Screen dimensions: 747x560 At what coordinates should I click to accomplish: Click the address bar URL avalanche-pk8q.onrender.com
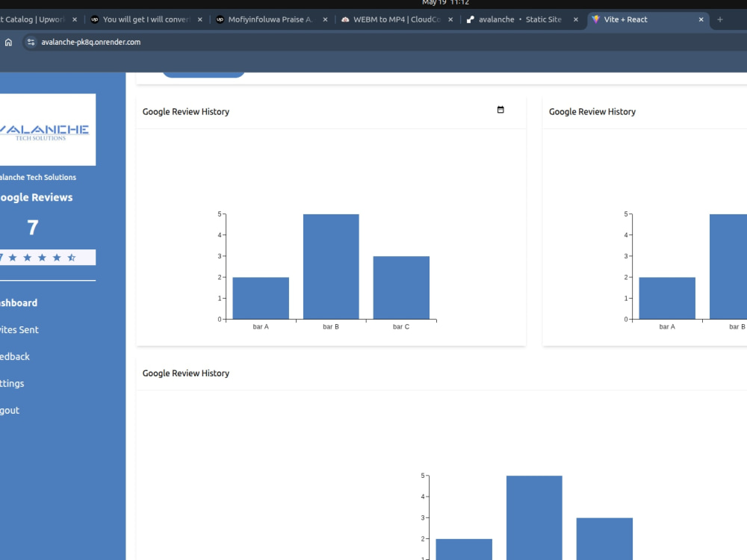[90, 43]
